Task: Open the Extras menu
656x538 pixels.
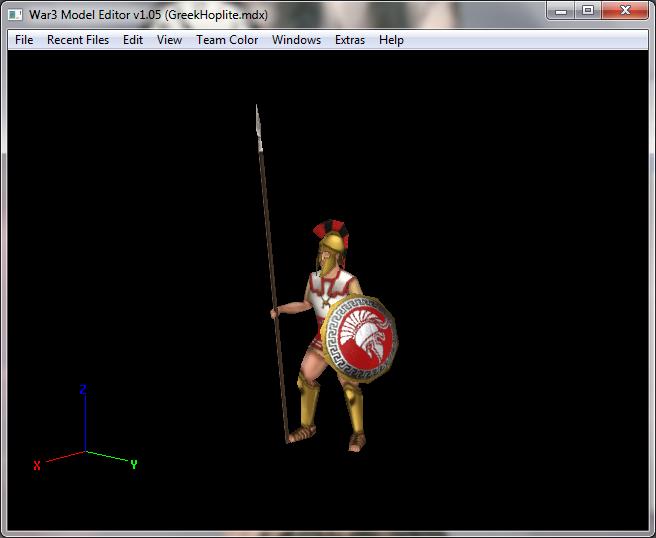Action: [x=350, y=40]
